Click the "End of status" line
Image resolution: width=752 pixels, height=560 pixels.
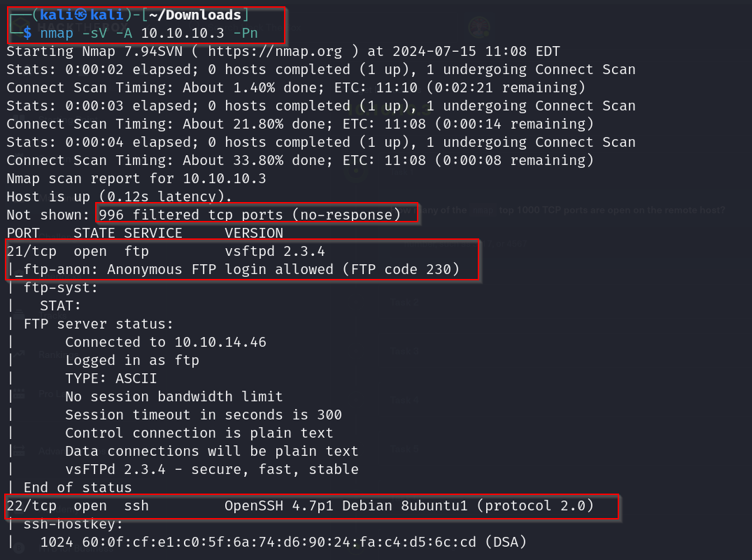point(77,487)
